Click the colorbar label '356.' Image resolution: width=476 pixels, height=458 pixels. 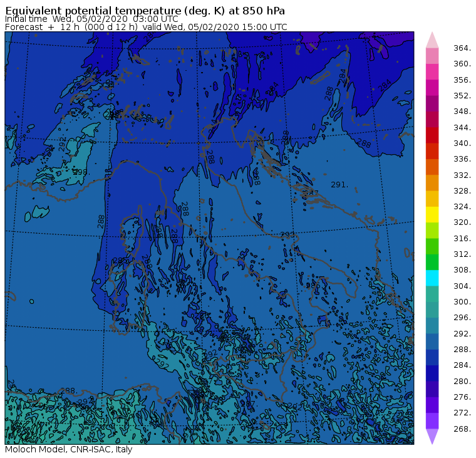pos(462,80)
